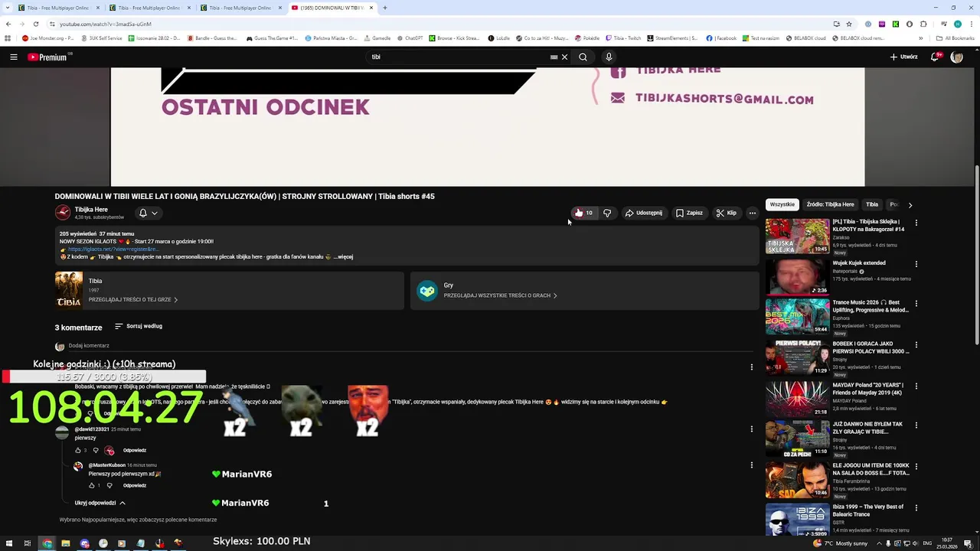The image size is (980, 551).
Task: Open MAYDAY Poland 20 YEARS video title
Action: click(x=867, y=389)
